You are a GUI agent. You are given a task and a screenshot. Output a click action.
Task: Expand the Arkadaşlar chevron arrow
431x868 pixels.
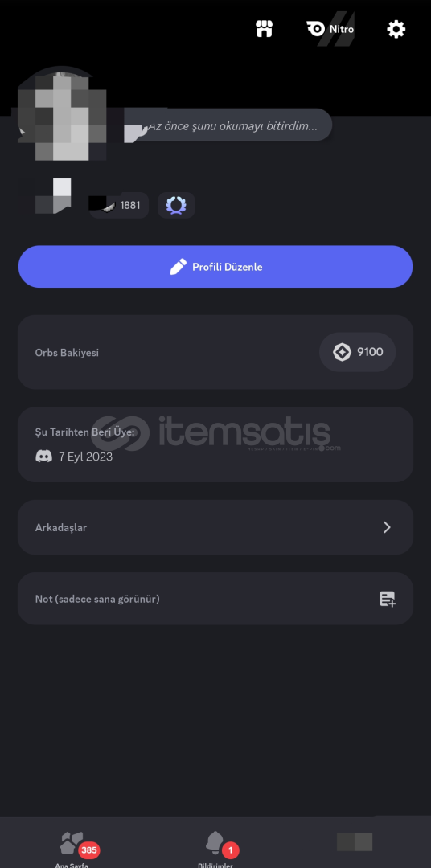pos(388,527)
